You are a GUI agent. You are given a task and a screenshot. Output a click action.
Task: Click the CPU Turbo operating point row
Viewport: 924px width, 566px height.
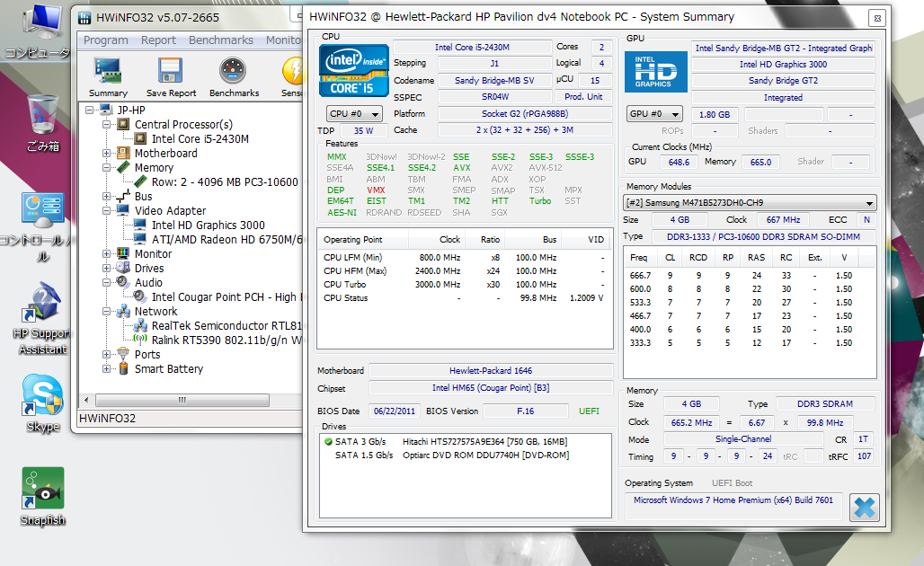coord(465,285)
